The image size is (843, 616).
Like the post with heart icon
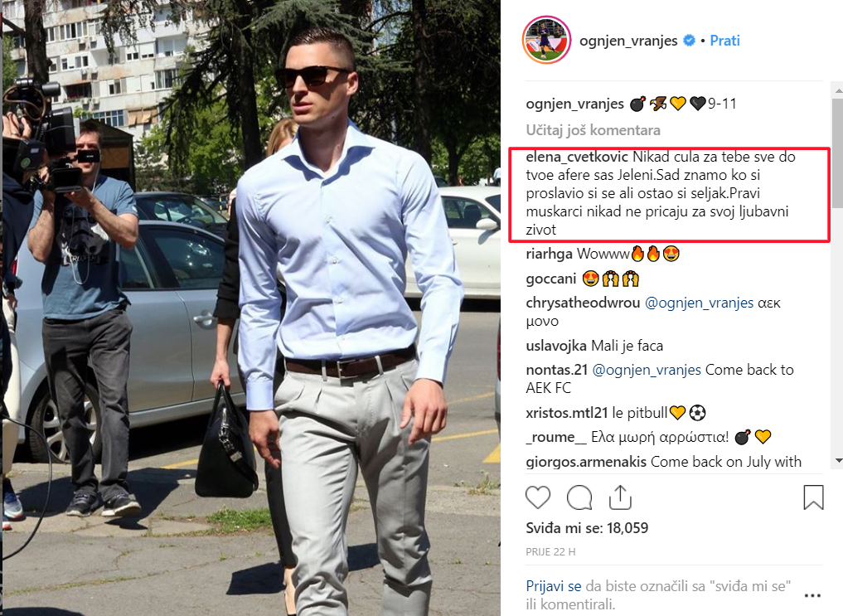coord(538,497)
